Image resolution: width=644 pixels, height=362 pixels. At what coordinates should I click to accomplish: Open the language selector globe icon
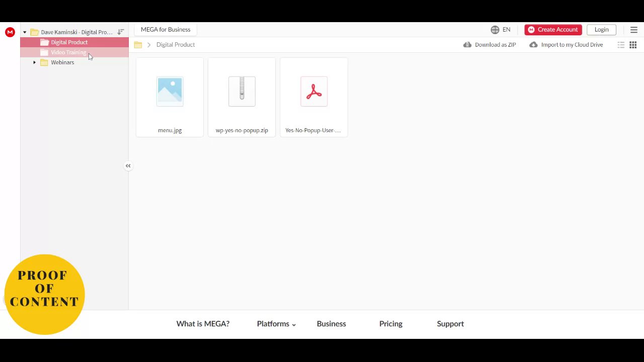[x=495, y=30]
